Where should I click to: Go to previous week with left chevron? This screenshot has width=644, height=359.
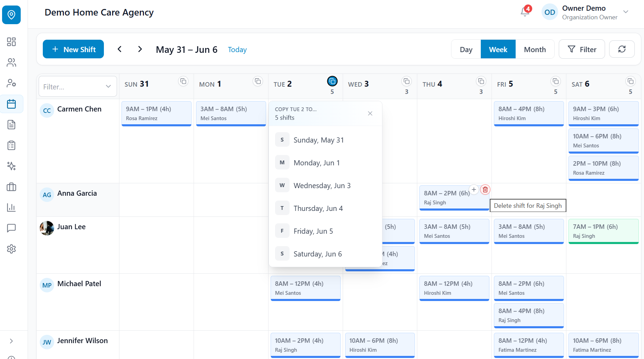(x=119, y=49)
